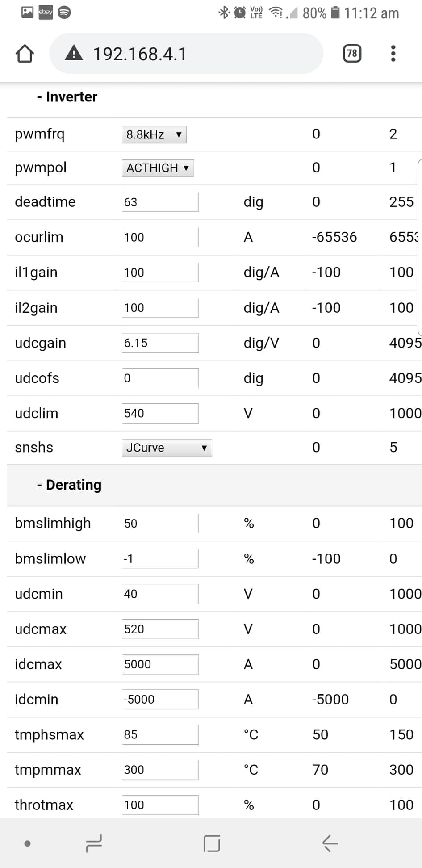The width and height of the screenshot is (422, 868).
Task: Tap the Spotify icon in status bar
Action: click(x=64, y=12)
